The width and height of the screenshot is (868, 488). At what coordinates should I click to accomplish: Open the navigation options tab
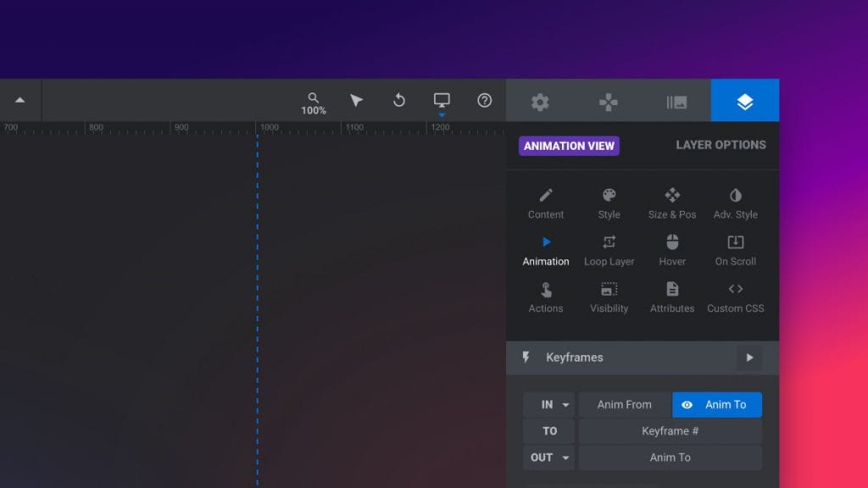tap(609, 102)
